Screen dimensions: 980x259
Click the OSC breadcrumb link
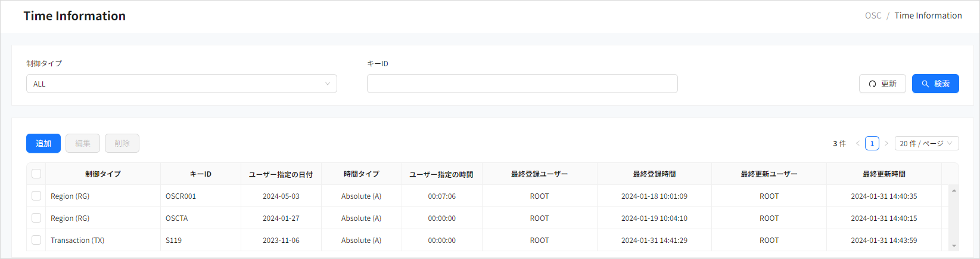(x=873, y=16)
